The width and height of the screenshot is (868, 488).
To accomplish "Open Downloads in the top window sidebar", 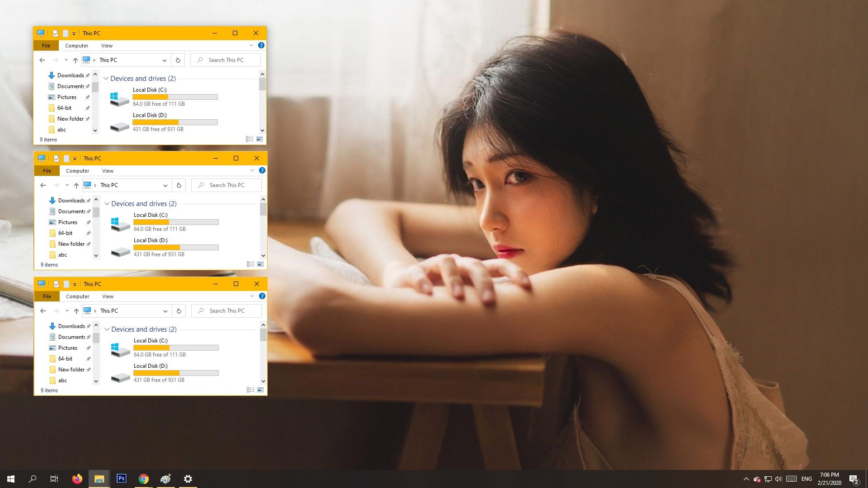I will coord(71,75).
